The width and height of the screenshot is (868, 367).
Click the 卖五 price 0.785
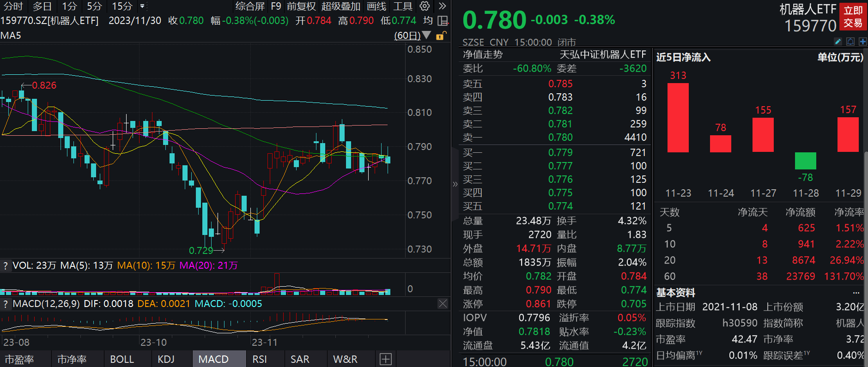560,84
